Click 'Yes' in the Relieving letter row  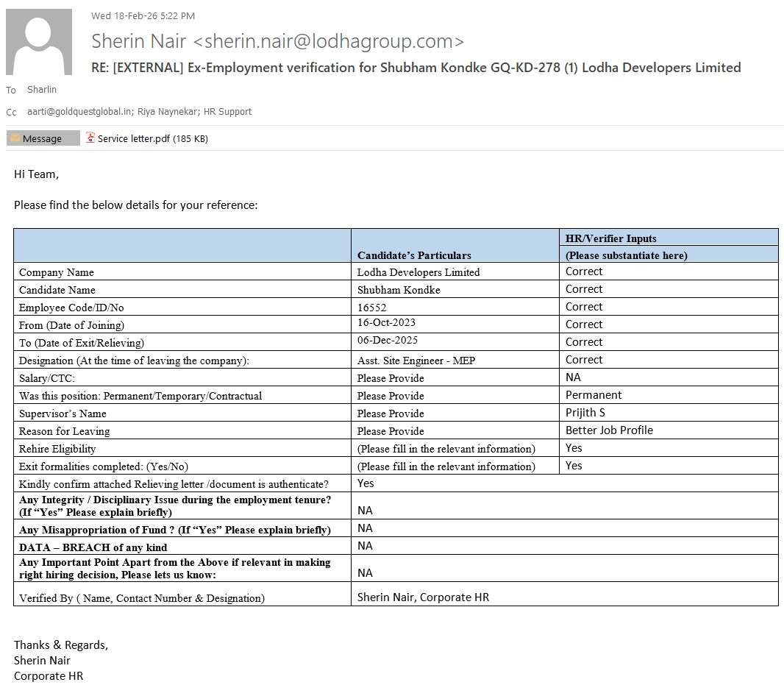[366, 483]
